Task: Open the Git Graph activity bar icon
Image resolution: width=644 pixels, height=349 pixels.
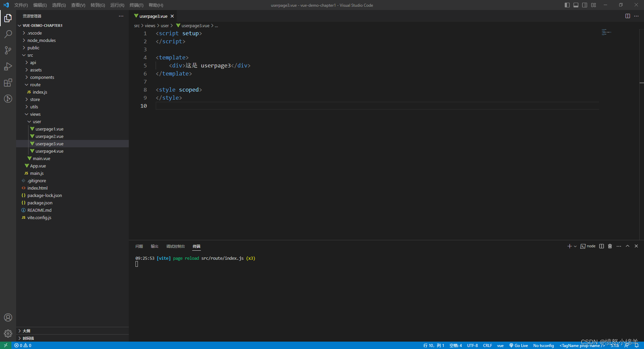Action: click(x=8, y=99)
